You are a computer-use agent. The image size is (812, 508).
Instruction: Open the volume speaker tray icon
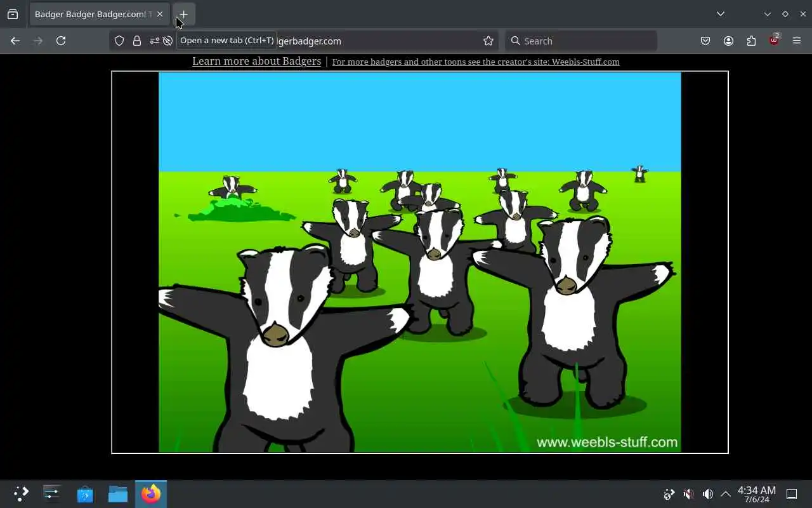pyautogui.click(x=707, y=494)
